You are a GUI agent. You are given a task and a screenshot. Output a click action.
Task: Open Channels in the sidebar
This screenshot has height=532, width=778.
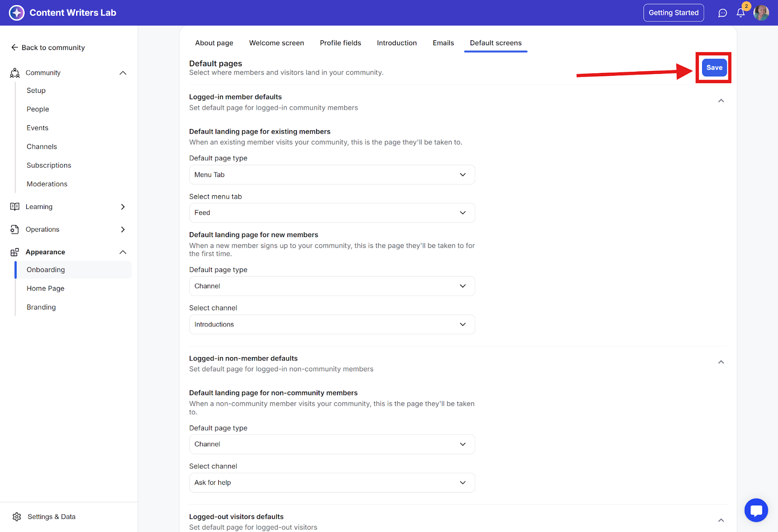[42, 147]
